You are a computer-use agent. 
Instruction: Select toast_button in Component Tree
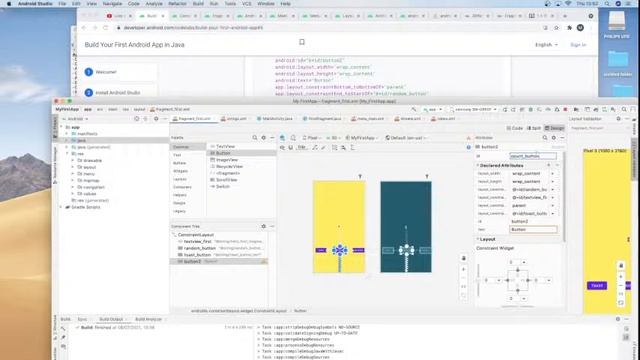tap(197, 255)
